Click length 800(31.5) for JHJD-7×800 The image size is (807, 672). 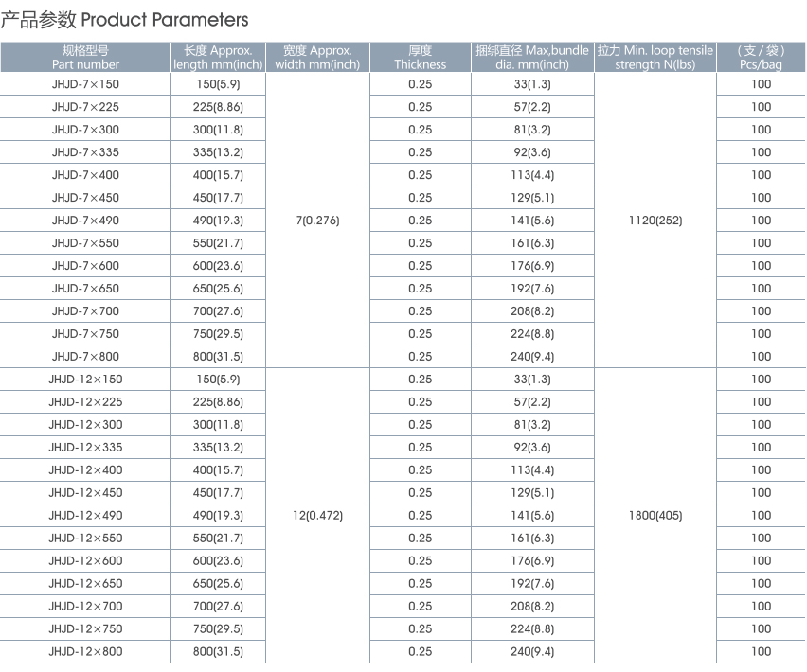tap(218, 357)
